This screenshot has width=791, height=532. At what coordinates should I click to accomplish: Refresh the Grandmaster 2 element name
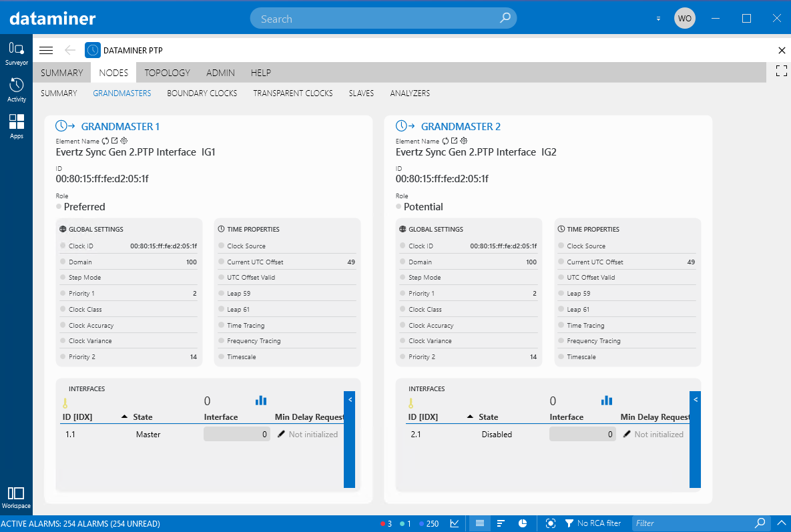point(445,142)
